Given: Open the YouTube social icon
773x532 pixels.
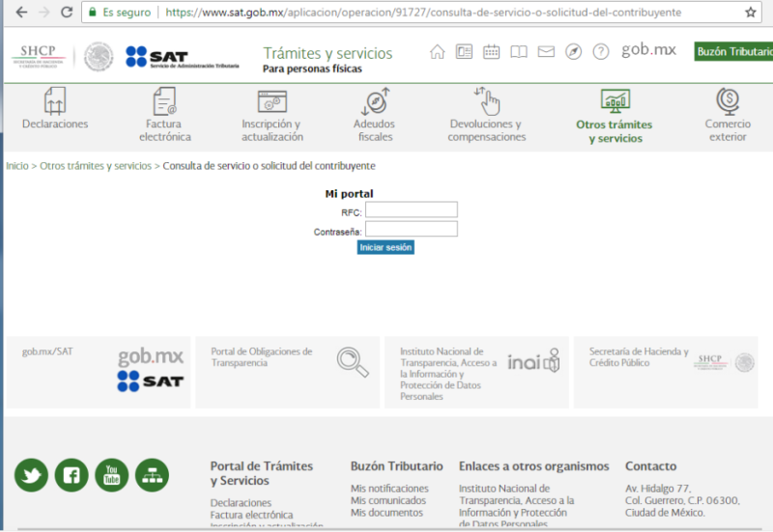Looking at the screenshot, I should (112, 475).
